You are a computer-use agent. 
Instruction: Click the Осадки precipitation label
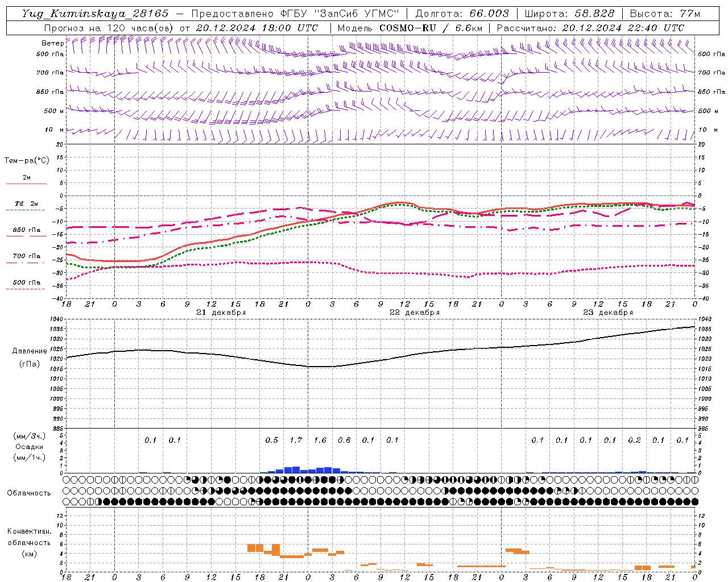coord(29,447)
